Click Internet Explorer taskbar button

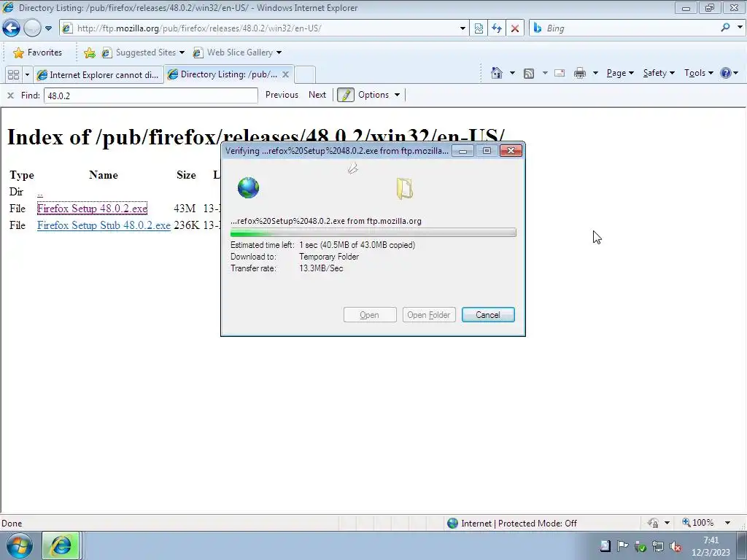pyautogui.click(x=61, y=545)
